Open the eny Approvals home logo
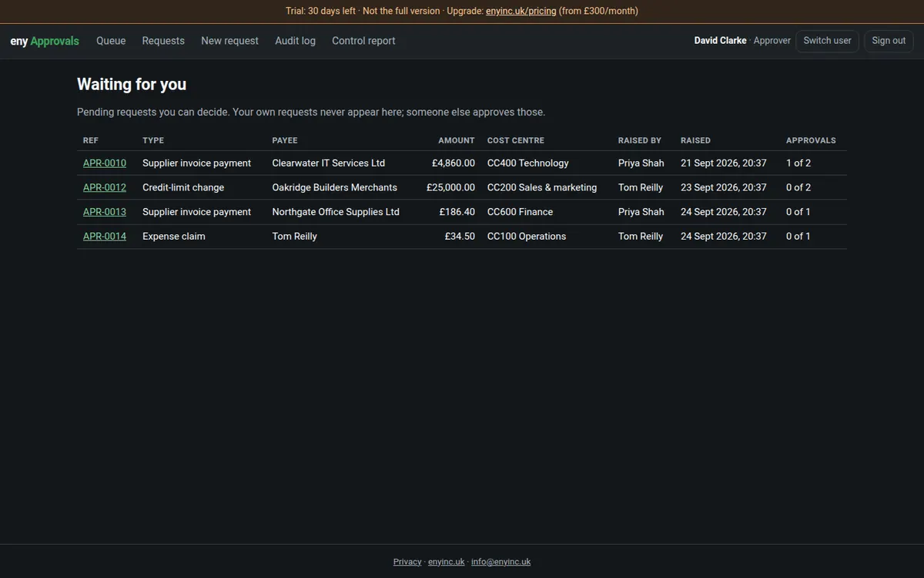This screenshot has height=578, width=924. click(x=45, y=41)
